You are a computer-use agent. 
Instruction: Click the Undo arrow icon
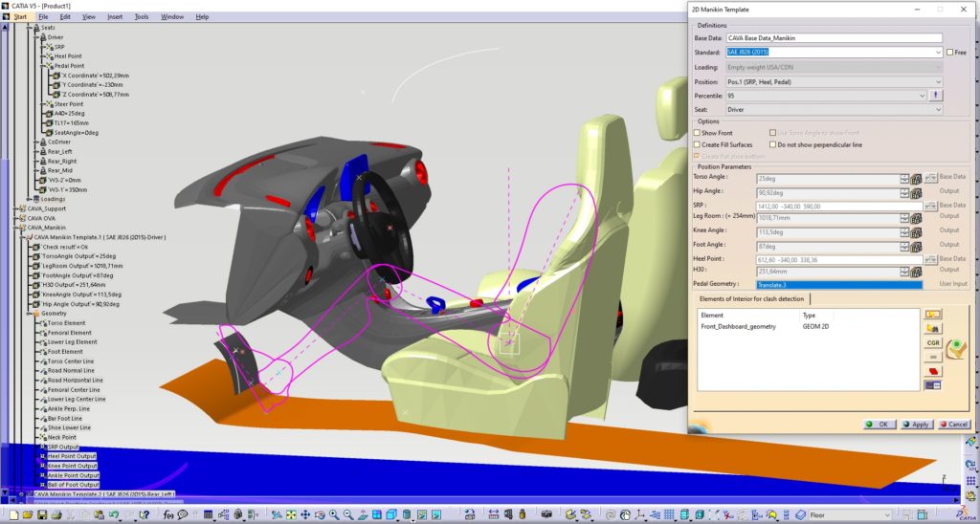pos(114,514)
